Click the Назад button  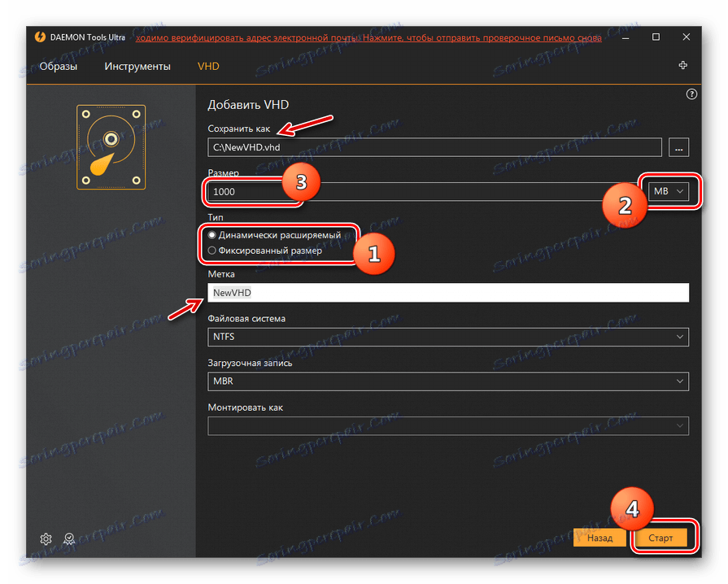coord(599,538)
